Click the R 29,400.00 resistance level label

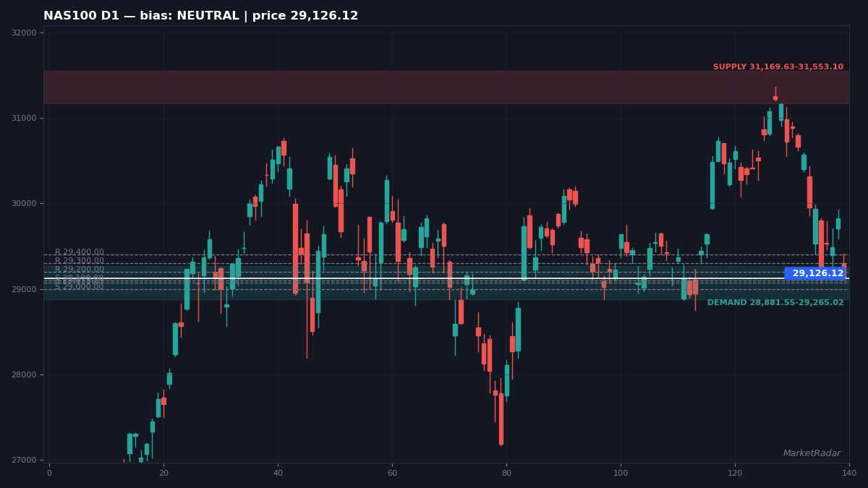click(x=80, y=252)
